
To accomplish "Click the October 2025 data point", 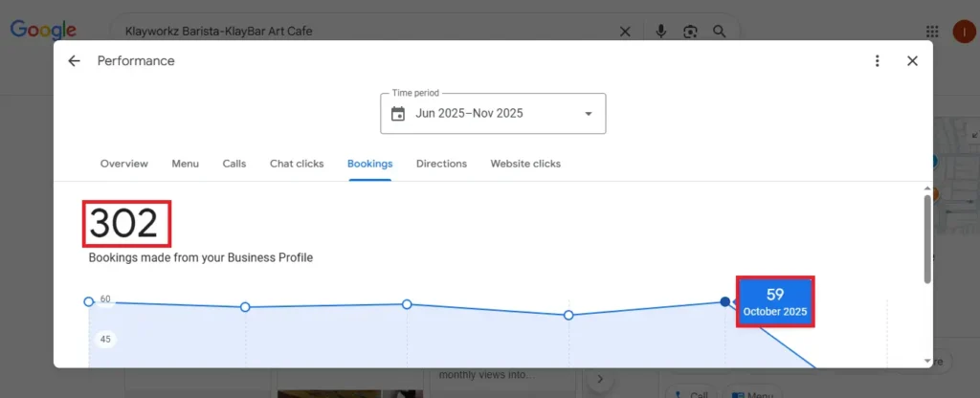I will 725,301.
